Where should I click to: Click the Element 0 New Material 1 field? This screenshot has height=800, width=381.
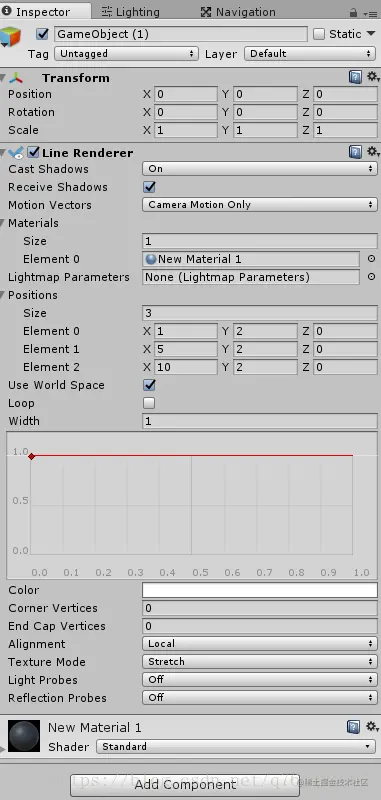tap(251, 259)
